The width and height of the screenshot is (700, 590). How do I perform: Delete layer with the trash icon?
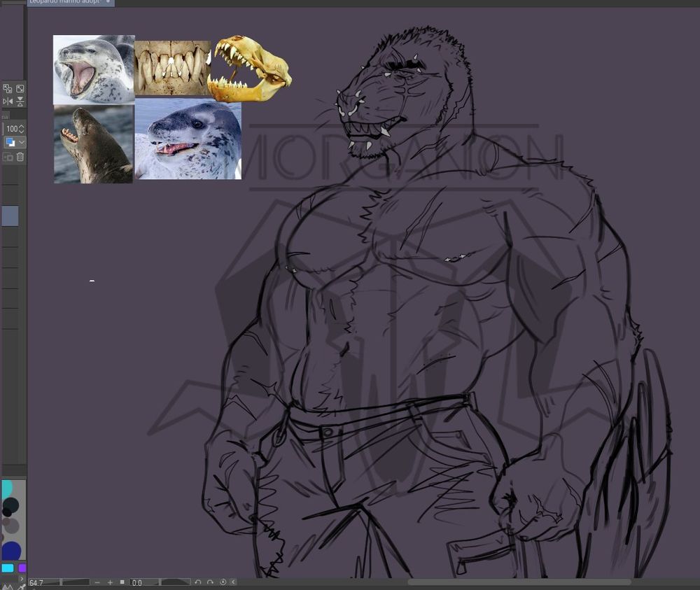20,157
